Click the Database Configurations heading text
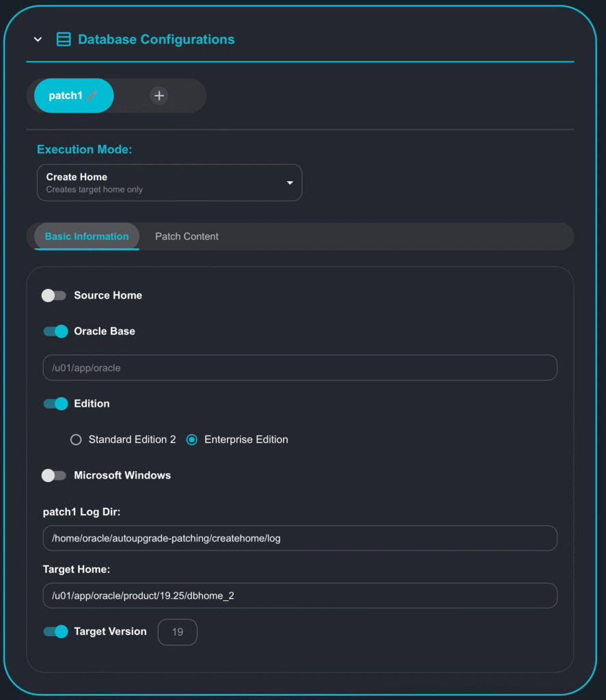The image size is (606, 700). click(x=156, y=40)
